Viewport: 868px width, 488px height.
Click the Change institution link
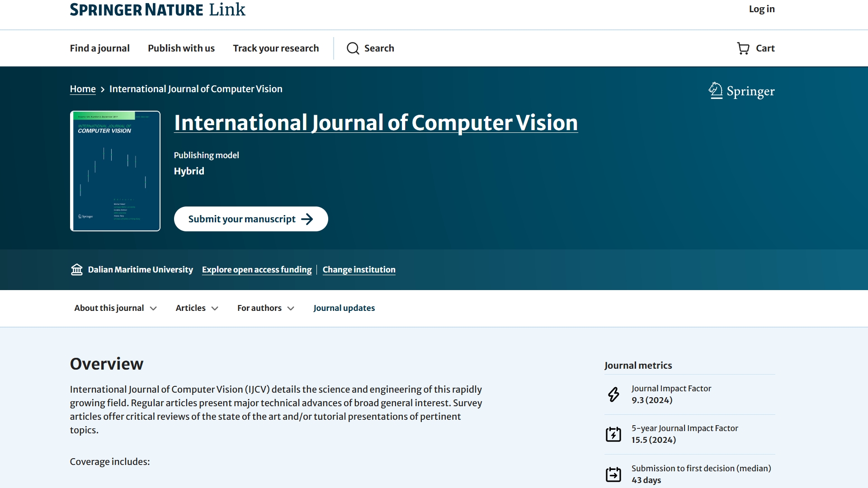tap(359, 270)
